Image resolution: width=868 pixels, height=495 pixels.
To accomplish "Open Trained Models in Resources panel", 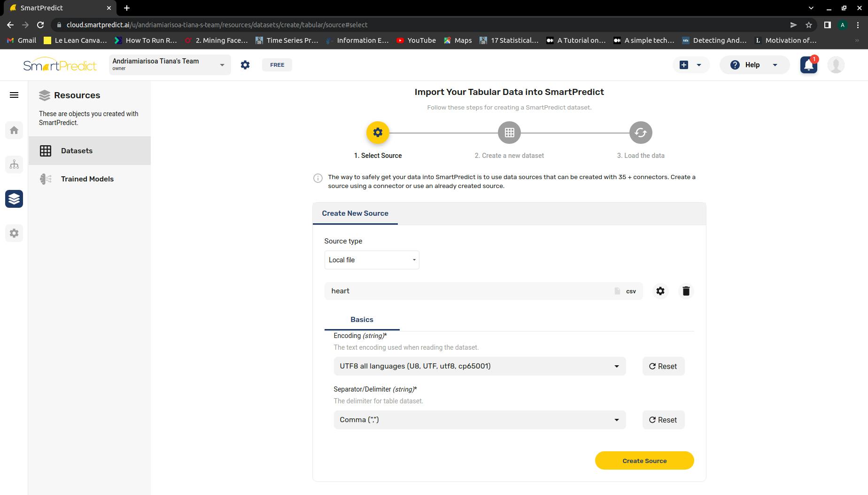I will pyautogui.click(x=90, y=179).
